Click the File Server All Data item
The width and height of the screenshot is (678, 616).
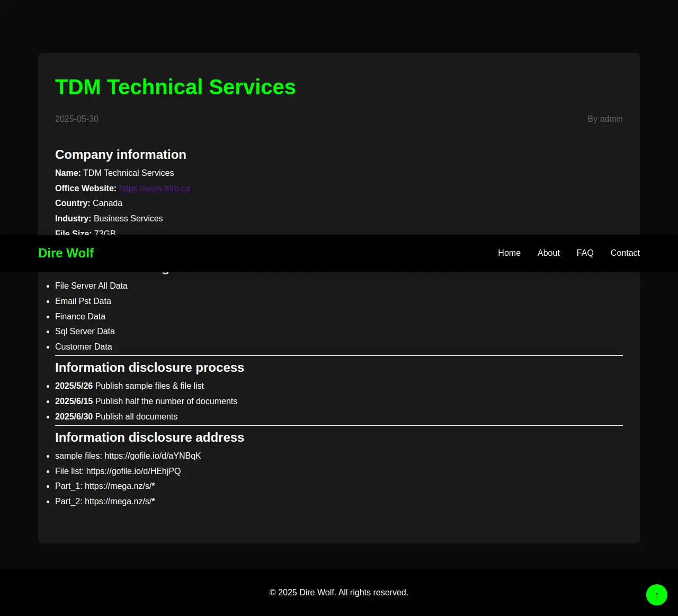point(91,286)
